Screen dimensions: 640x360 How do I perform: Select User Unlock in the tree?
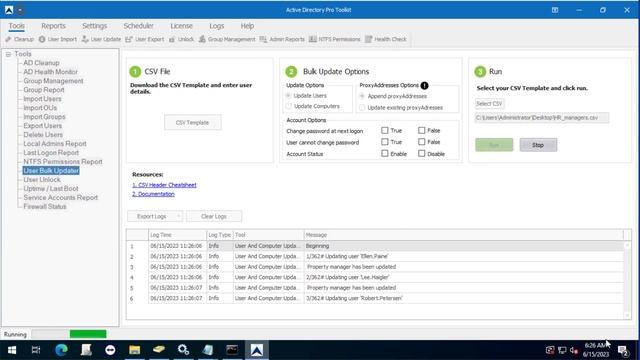click(42, 180)
